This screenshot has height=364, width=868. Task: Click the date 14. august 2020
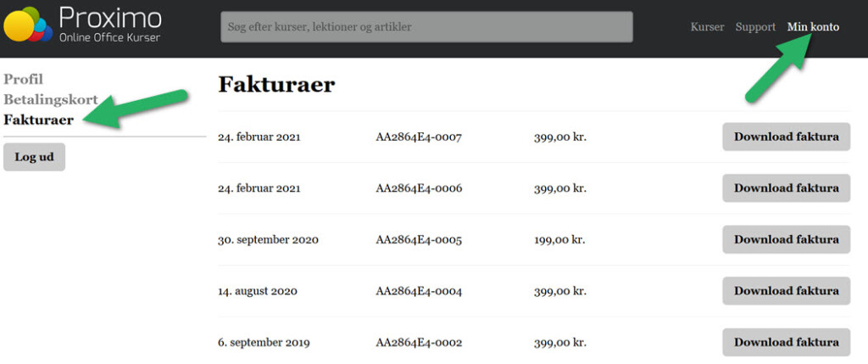[258, 291]
